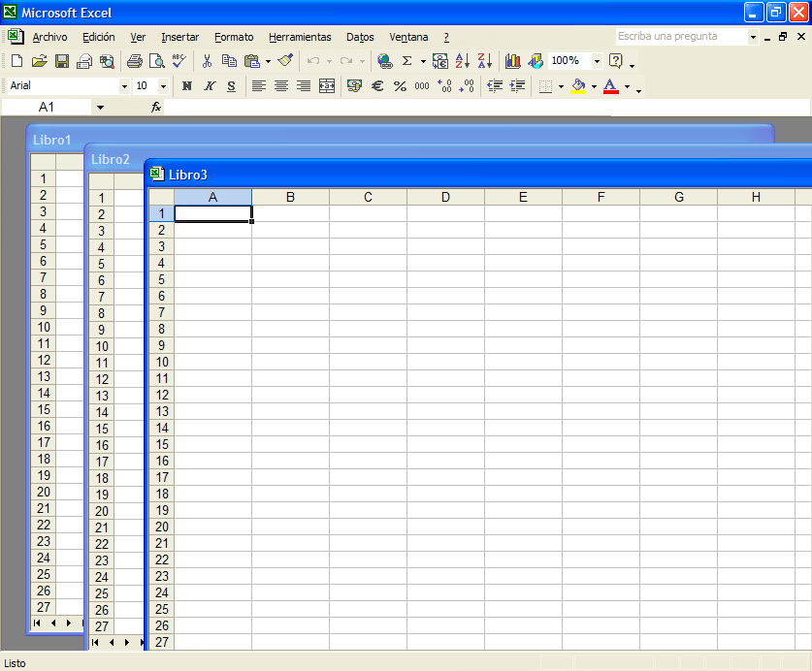Click the Drawing toolbar icon
812x671 pixels.
pyautogui.click(x=536, y=61)
